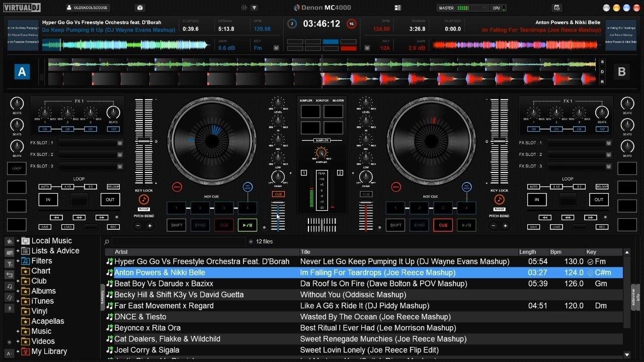Screen dimensions: 644x362
Task: Open deck A key dropdown arrow
Action: point(276,48)
